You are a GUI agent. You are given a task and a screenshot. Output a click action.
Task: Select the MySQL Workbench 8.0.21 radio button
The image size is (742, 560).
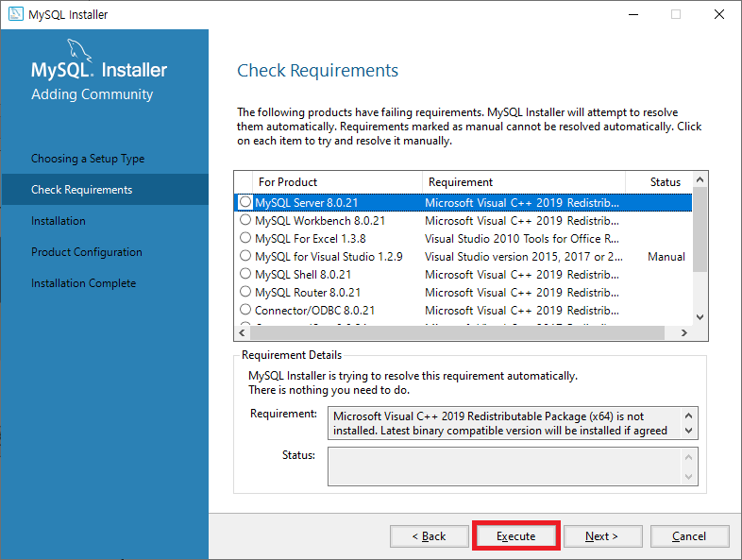click(x=245, y=220)
